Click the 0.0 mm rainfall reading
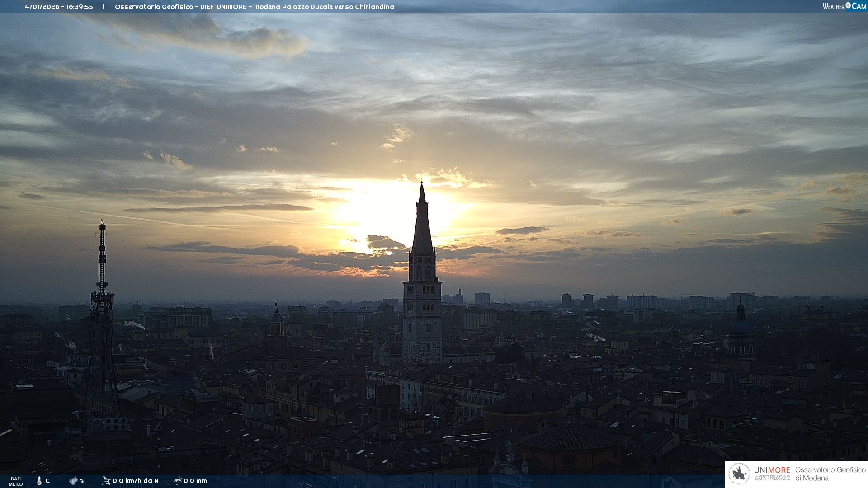The width and height of the screenshot is (868, 488). click(195, 481)
